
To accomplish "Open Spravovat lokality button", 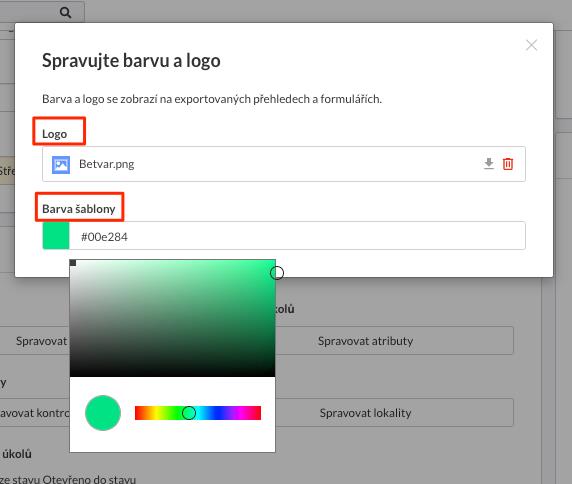I will tap(365, 413).
